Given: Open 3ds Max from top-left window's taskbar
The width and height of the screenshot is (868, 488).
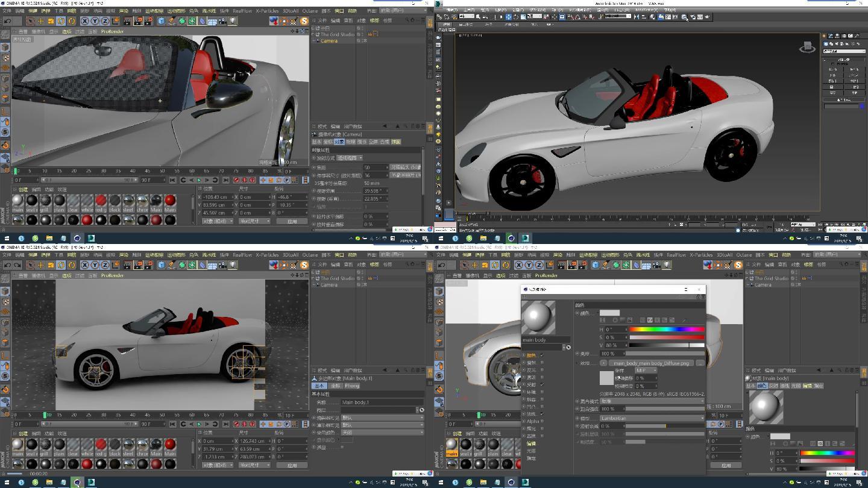Looking at the screenshot, I should [x=91, y=238].
